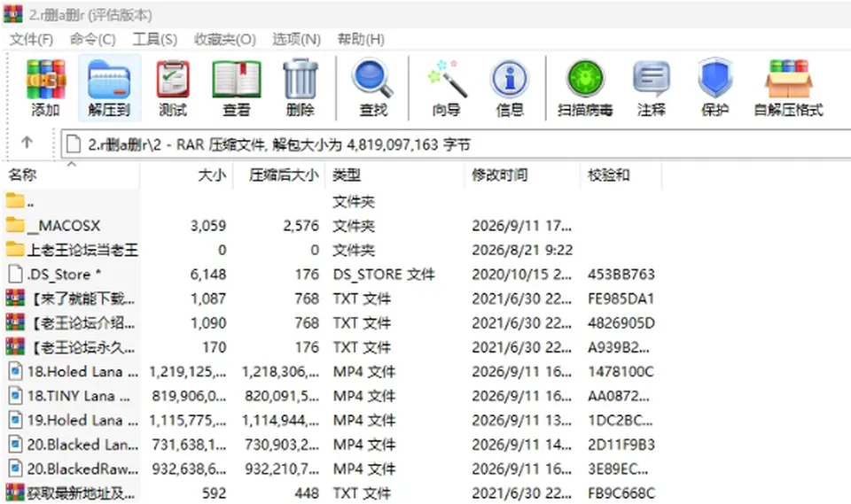Click icon of 18.TINY Lana MP4 file
Image resolution: width=851 pixels, height=504 pixels.
pyautogui.click(x=16, y=396)
